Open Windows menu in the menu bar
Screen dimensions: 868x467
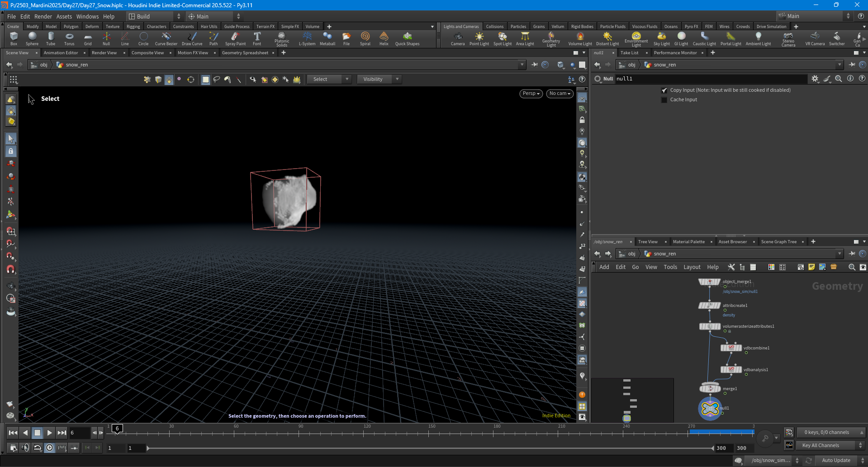(87, 16)
